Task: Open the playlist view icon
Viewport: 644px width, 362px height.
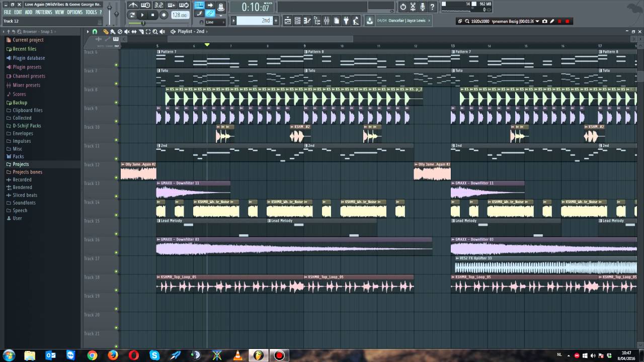Action: point(288,21)
